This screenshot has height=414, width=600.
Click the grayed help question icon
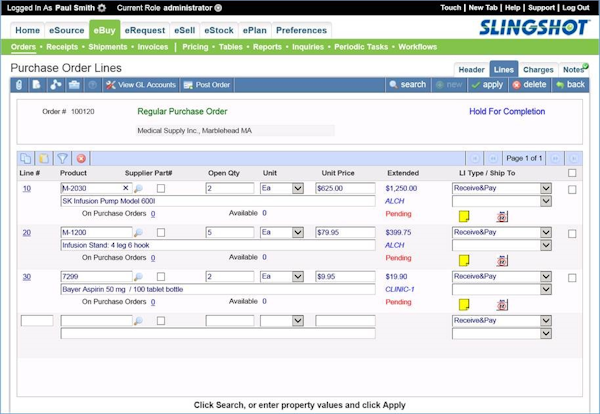tap(92, 85)
